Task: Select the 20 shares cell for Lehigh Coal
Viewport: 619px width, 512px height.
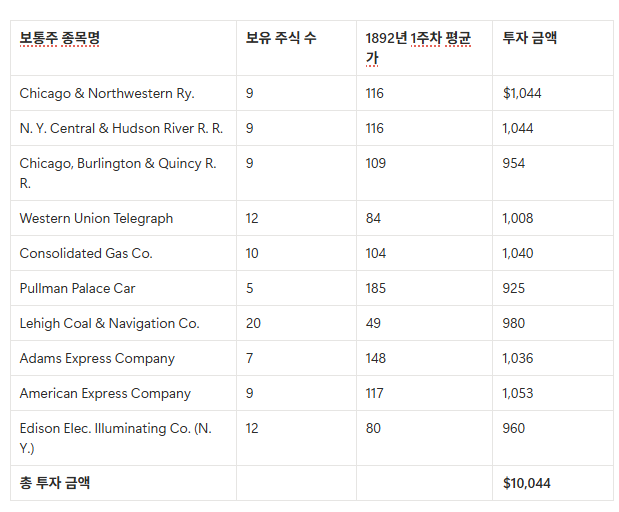Action: (253, 323)
